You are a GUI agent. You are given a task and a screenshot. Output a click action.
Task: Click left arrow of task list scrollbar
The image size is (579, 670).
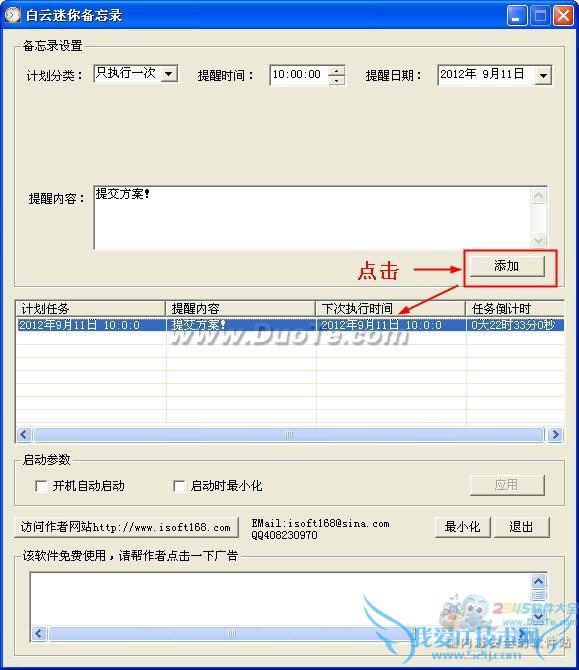click(x=24, y=435)
